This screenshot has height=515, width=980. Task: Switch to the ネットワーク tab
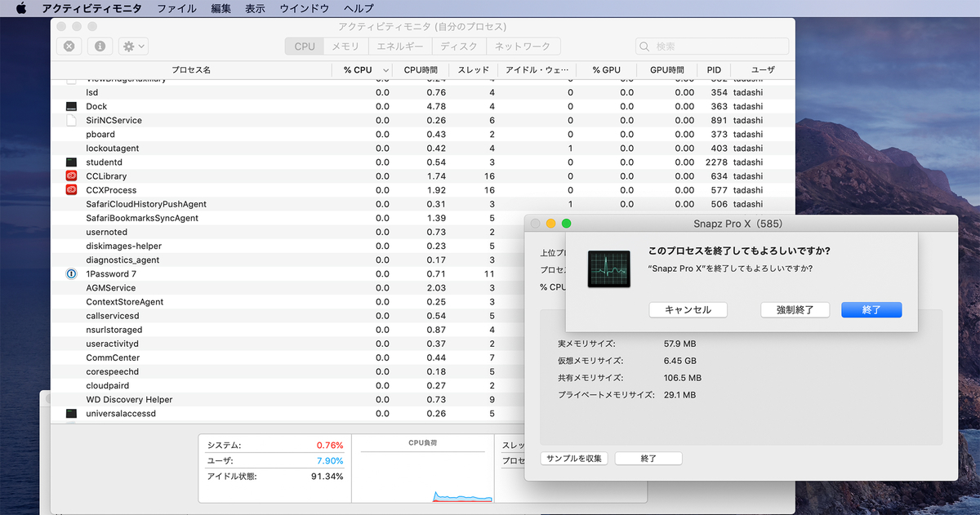[523, 47]
